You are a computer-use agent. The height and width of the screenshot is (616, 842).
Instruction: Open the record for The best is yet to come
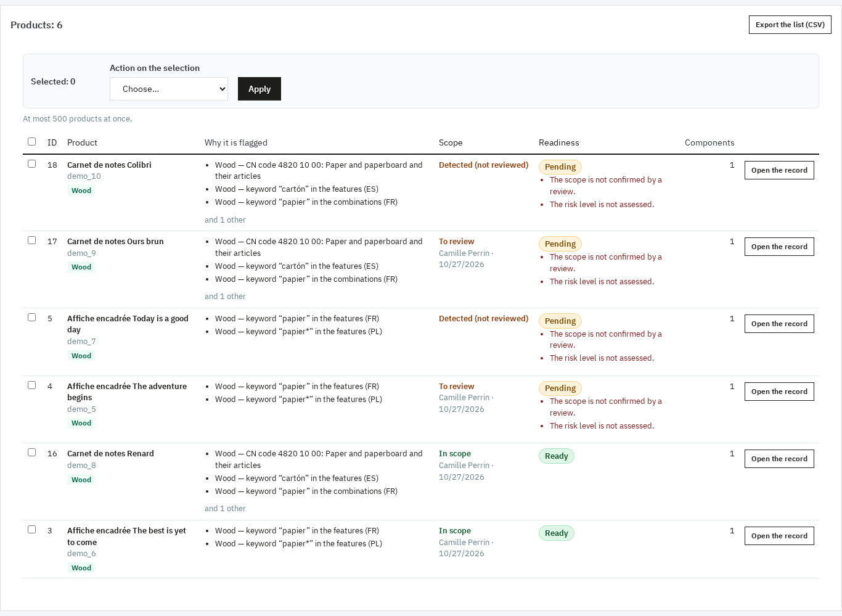pyautogui.click(x=779, y=536)
